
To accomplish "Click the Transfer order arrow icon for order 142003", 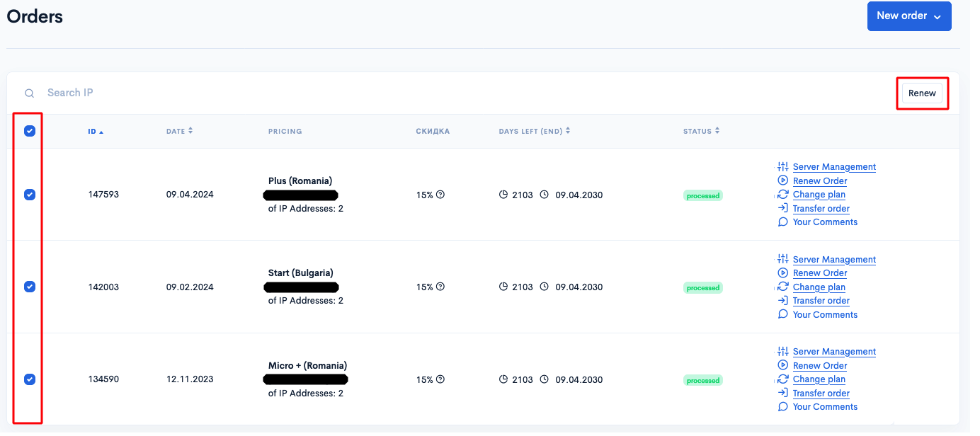I will [x=782, y=300].
